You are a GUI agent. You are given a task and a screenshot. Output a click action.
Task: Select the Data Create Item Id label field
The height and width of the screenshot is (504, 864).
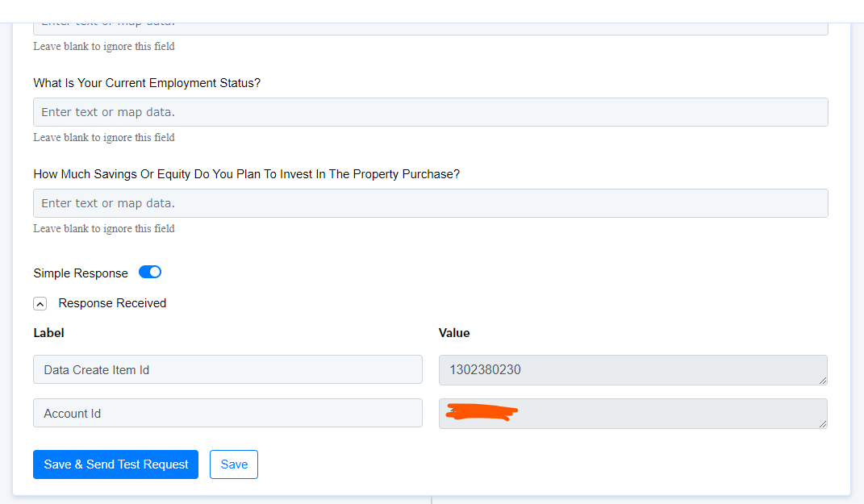(x=227, y=369)
